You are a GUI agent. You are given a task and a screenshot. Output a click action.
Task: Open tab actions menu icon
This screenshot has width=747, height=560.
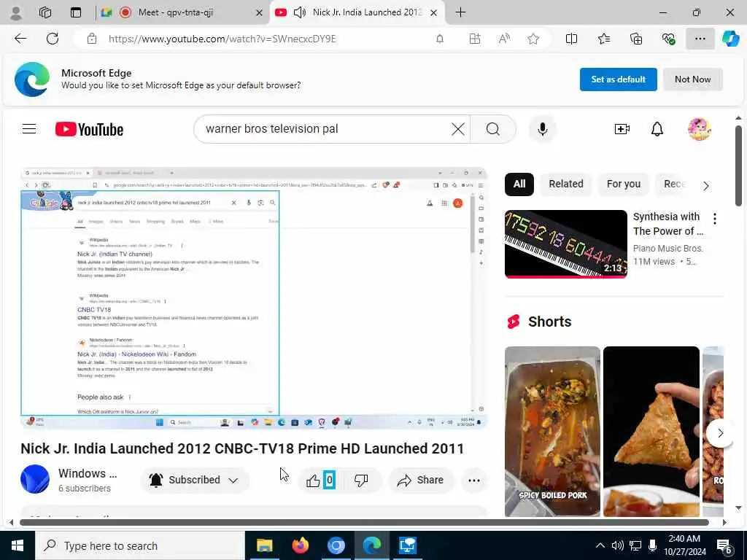point(76,12)
